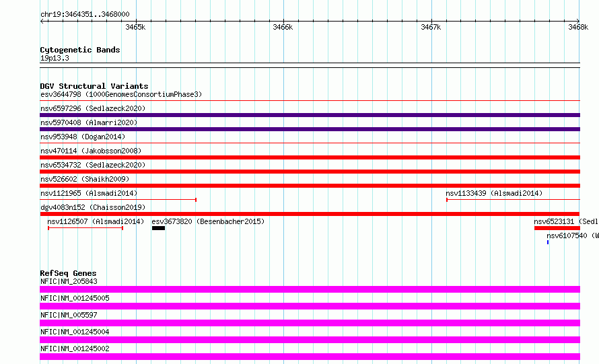Click the red bar under nsv470114
Image resolution: width=599 pixels, height=364 pixels.
point(310,157)
